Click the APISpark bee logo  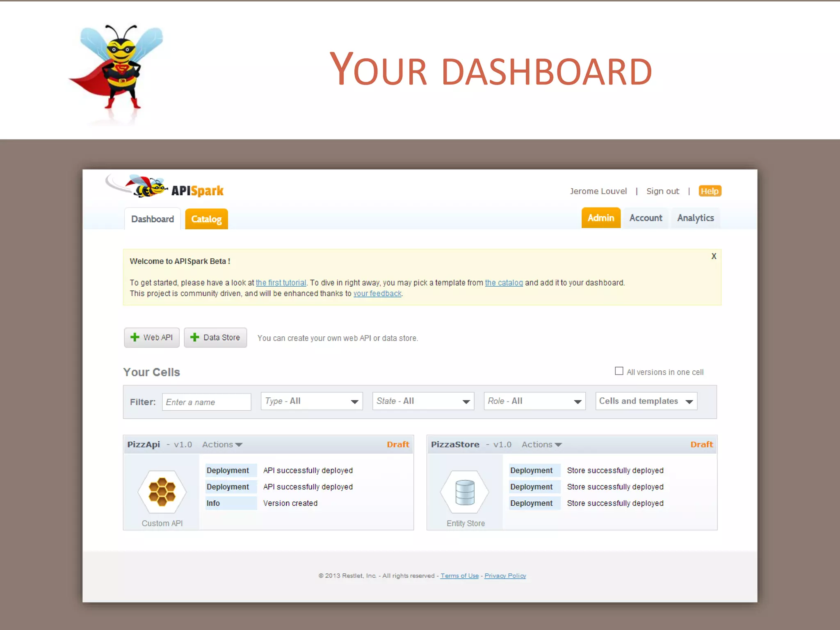[x=164, y=187]
